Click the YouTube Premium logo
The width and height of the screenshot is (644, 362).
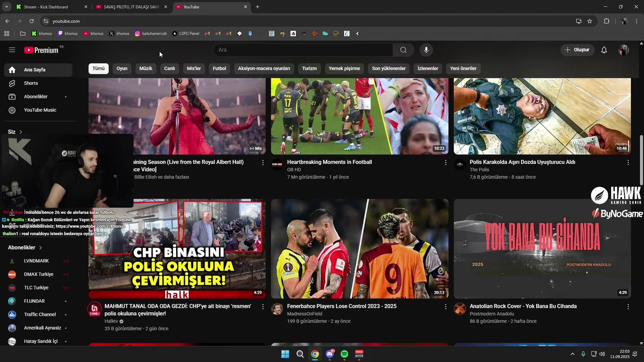click(41, 50)
